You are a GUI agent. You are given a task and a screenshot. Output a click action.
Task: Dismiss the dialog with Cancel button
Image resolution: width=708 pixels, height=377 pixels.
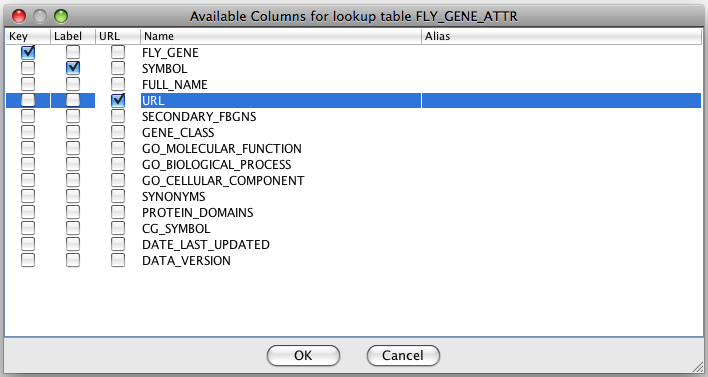[403, 355]
